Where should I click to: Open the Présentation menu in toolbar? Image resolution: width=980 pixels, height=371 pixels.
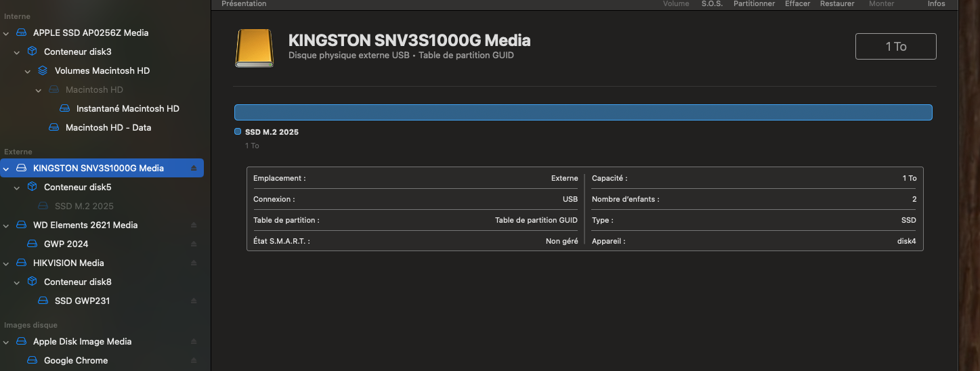pos(244,4)
